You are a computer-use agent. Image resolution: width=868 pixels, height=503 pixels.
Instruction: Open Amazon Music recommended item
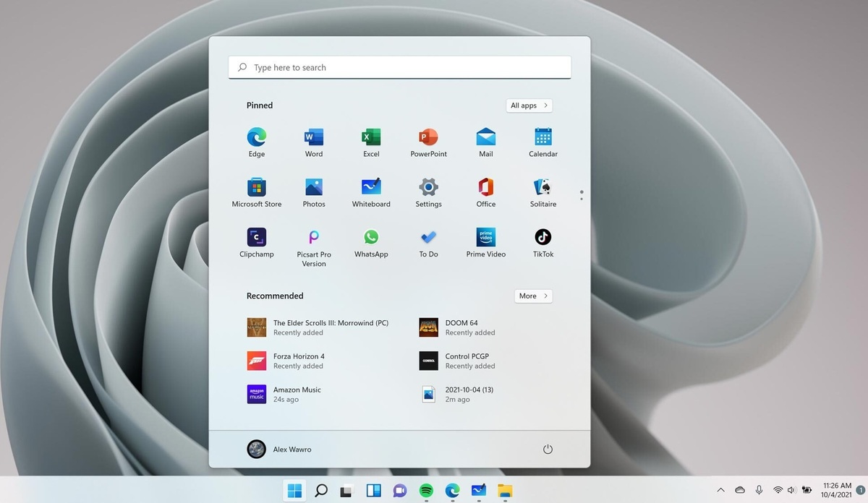pos(284,394)
